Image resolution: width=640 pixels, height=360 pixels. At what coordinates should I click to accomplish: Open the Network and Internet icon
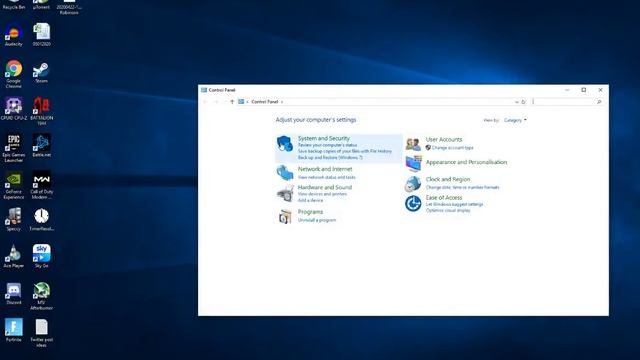click(285, 173)
